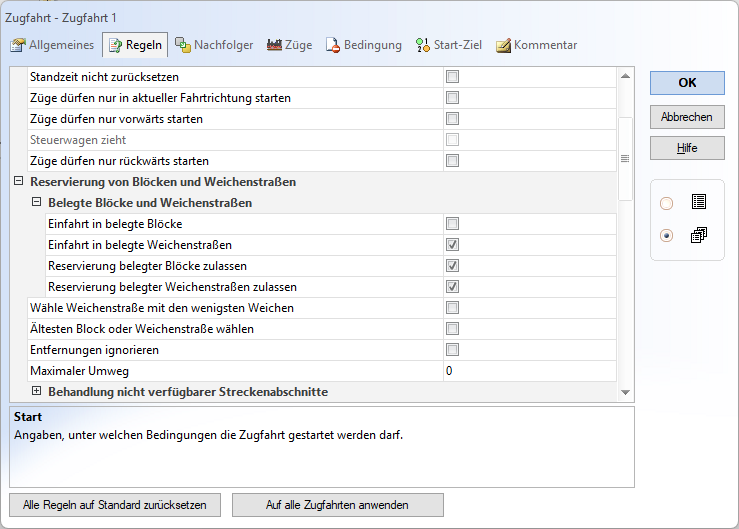Select the upper unselected radio button
Screen dimensions: 739x529
point(667,203)
